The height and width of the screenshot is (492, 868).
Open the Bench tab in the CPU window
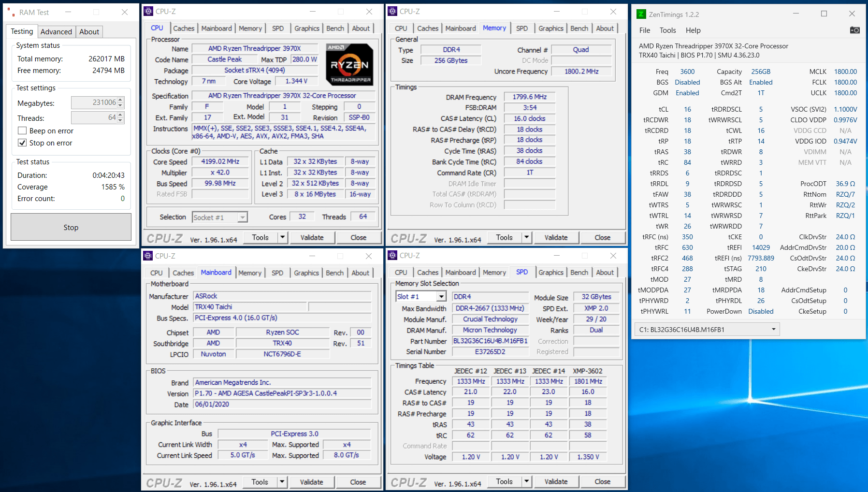click(335, 29)
